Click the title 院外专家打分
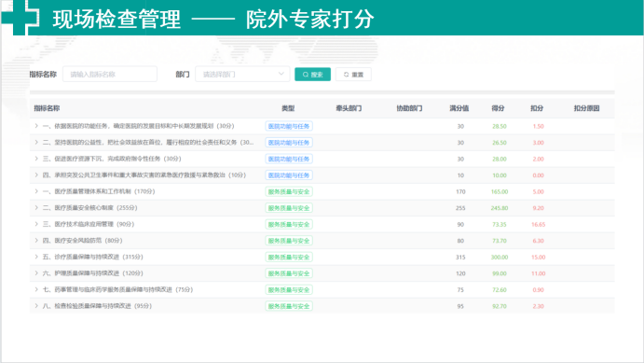644x363 pixels. pyautogui.click(x=310, y=19)
